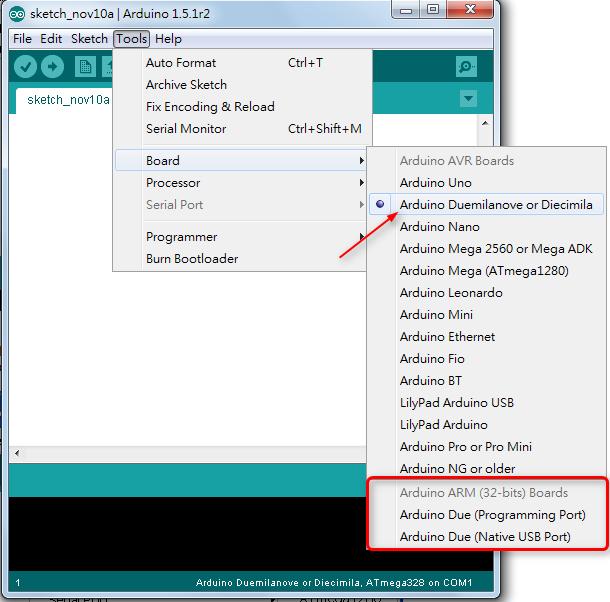Select Arduino Fio board
This screenshot has width=610, height=602.
point(486,358)
